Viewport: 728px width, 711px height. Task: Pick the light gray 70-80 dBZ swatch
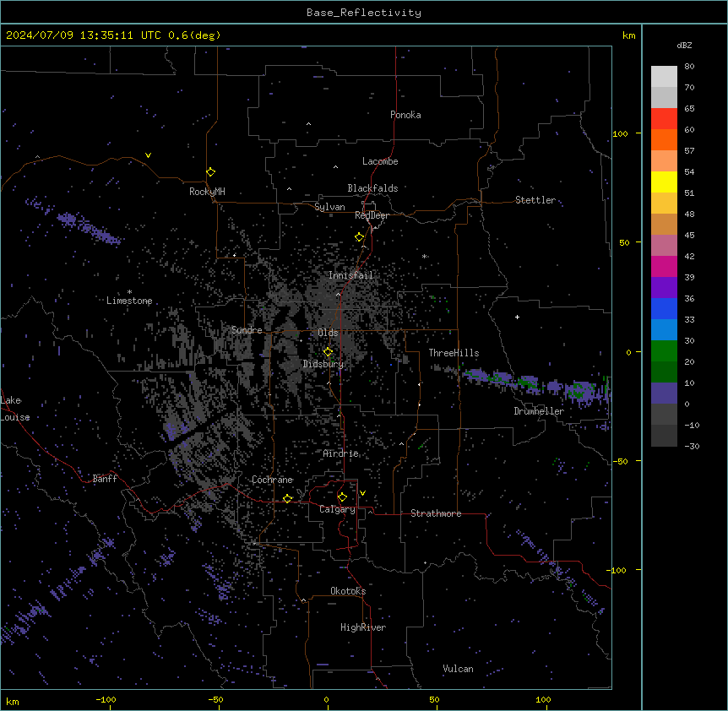pos(664,77)
